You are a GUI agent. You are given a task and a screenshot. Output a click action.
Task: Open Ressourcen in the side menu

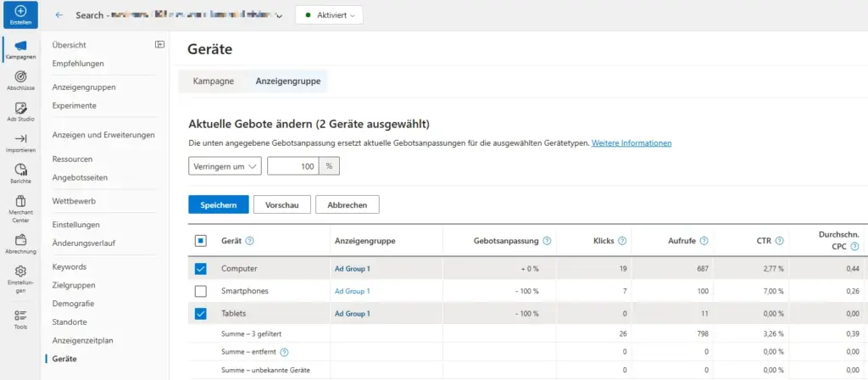pyautogui.click(x=72, y=159)
